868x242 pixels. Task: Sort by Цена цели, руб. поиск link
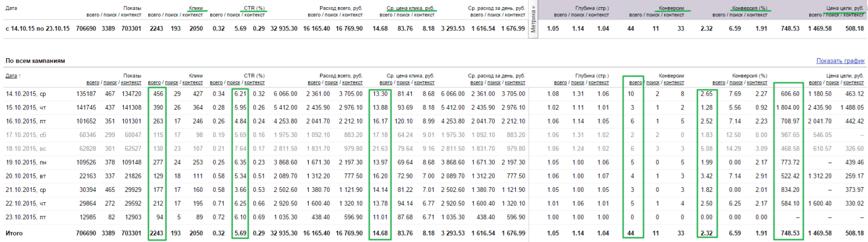click(x=832, y=83)
